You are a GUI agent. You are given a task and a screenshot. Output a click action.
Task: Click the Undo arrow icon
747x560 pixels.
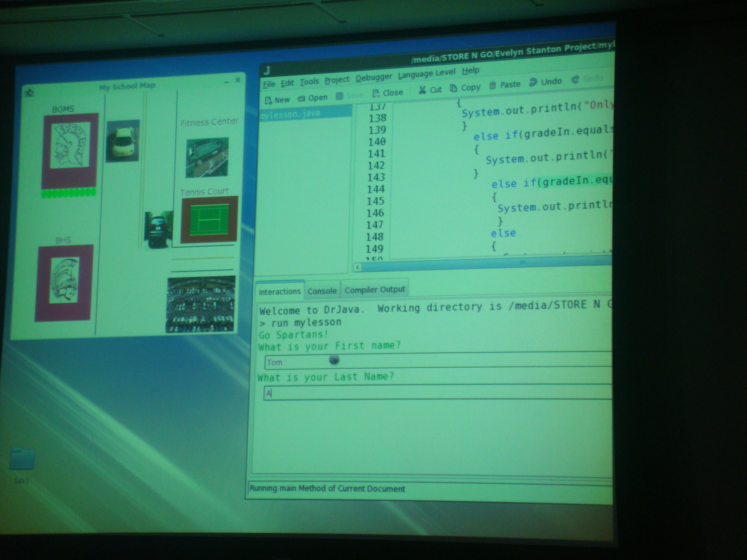[x=533, y=82]
